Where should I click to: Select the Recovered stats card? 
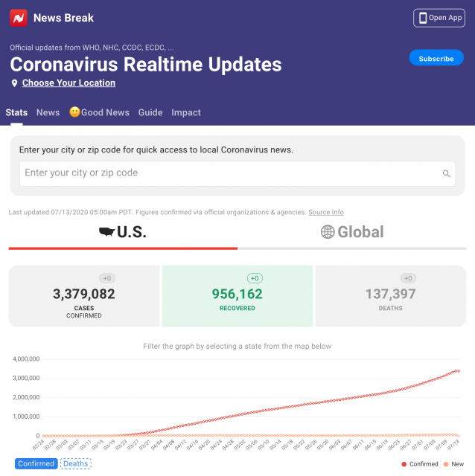pyautogui.click(x=238, y=295)
